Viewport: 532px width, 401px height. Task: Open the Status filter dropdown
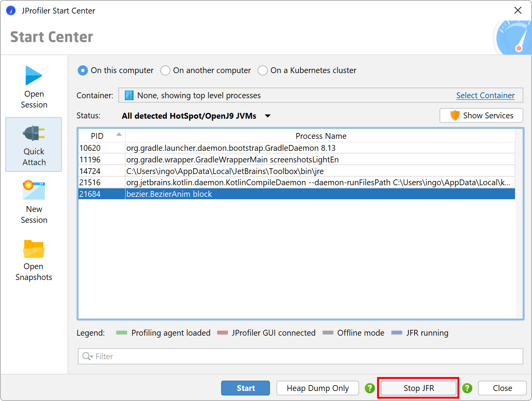point(196,116)
